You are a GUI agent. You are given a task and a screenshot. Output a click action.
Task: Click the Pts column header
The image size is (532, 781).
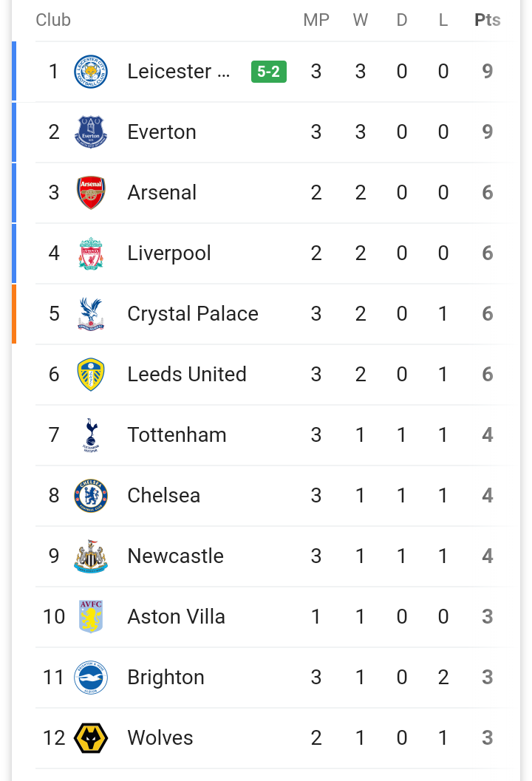487,20
